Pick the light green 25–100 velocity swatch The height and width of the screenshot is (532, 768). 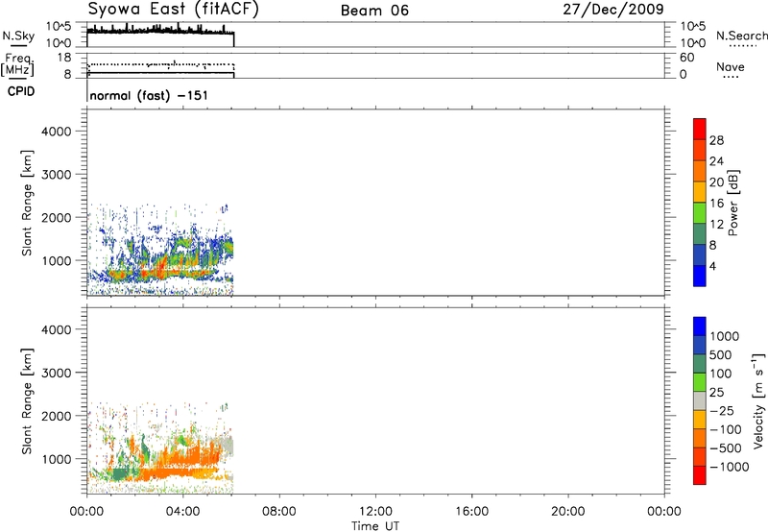(x=700, y=382)
